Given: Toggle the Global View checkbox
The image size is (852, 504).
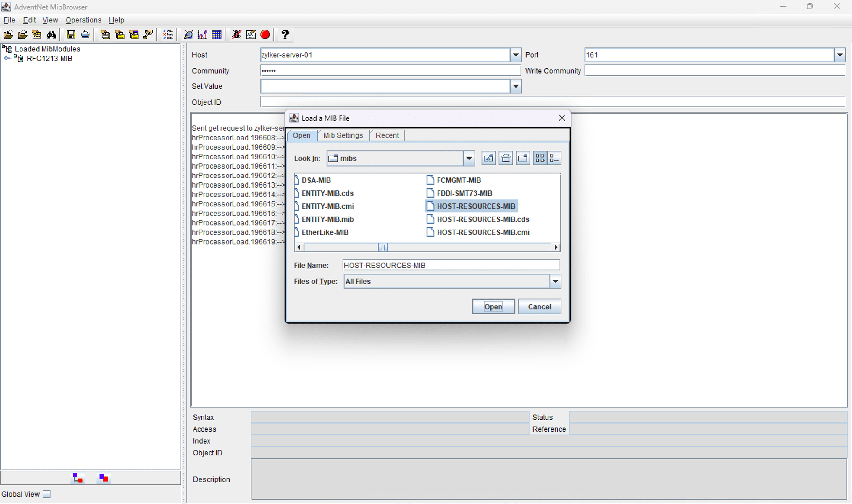Looking at the screenshot, I should [x=47, y=494].
